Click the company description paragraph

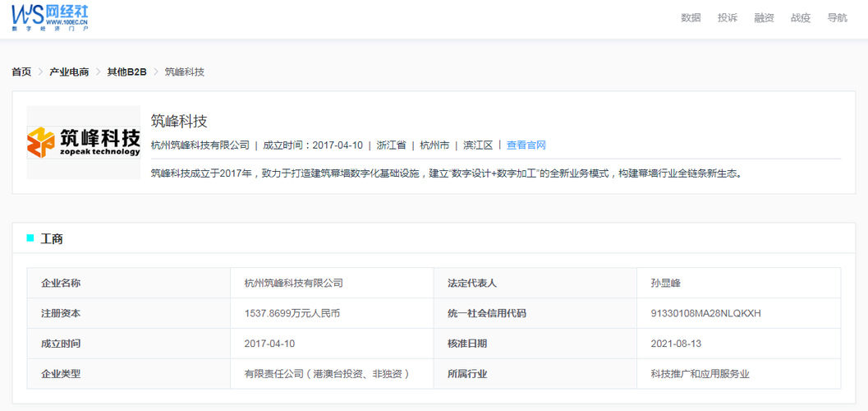pos(446,173)
